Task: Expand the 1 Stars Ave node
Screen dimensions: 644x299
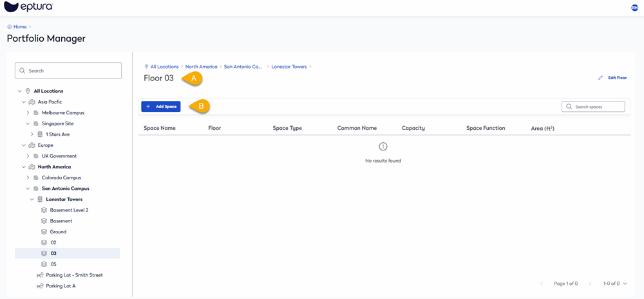Action: (32, 134)
